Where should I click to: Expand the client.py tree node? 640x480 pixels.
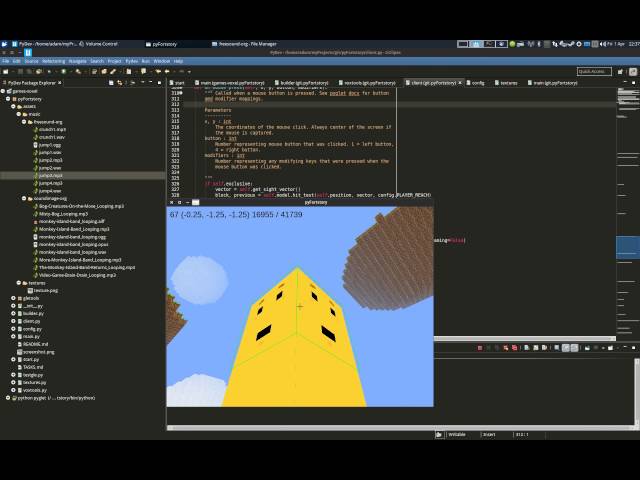[x=13, y=321]
